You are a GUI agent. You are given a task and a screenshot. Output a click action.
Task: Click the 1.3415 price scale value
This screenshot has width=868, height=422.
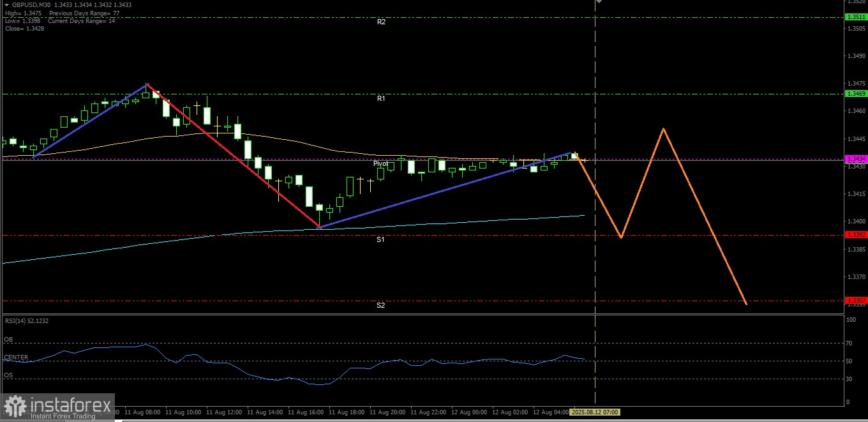tap(857, 194)
